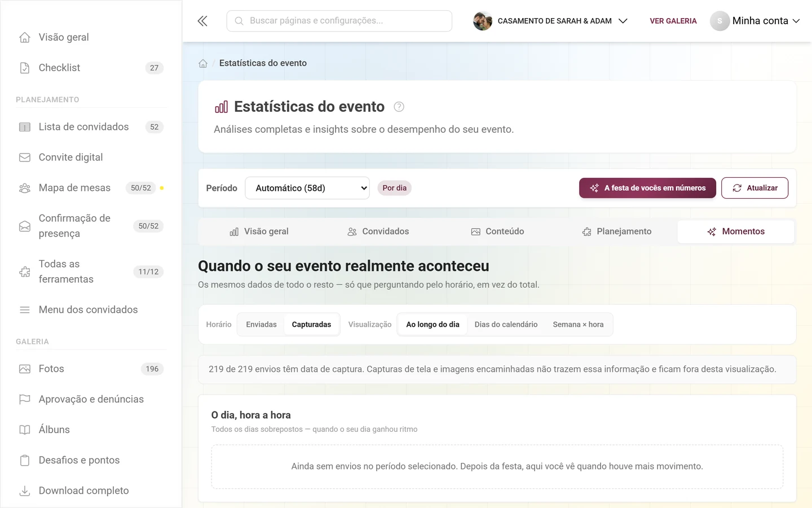812x508 pixels.
Task: Select Enviadas time option
Action: [261, 325]
